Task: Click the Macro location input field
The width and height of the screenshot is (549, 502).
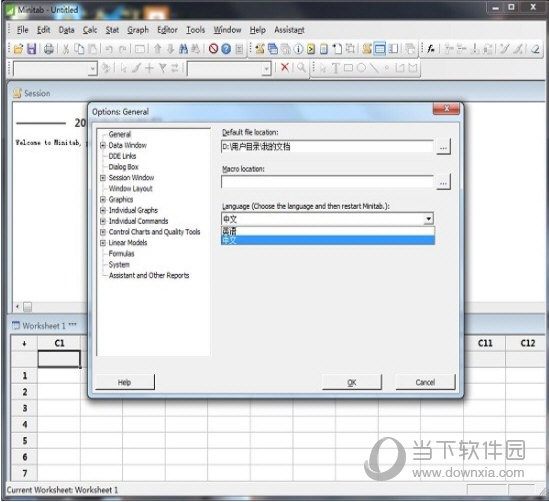Action: (x=327, y=182)
